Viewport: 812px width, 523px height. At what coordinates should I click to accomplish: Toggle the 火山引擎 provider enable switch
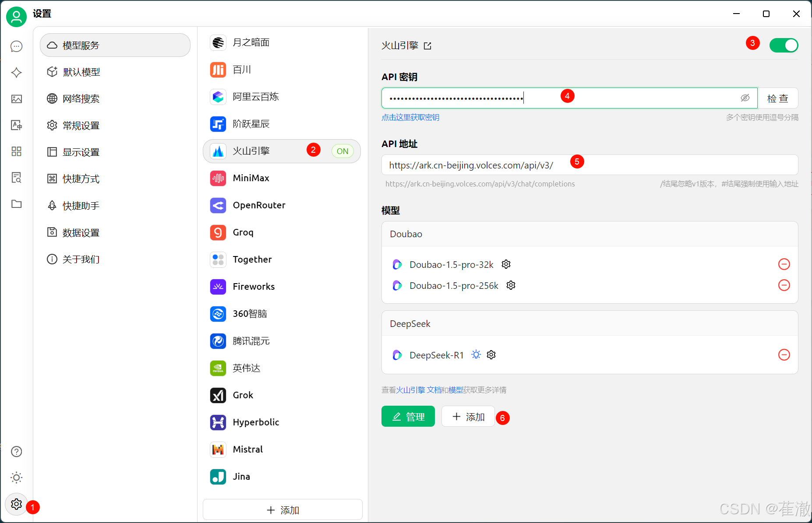pos(784,45)
